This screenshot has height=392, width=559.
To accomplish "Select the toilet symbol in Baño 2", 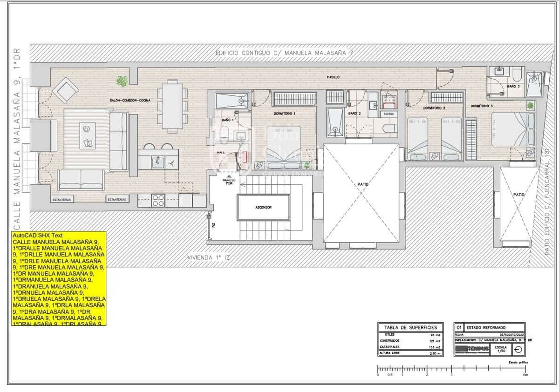I will [x=389, y=128].
